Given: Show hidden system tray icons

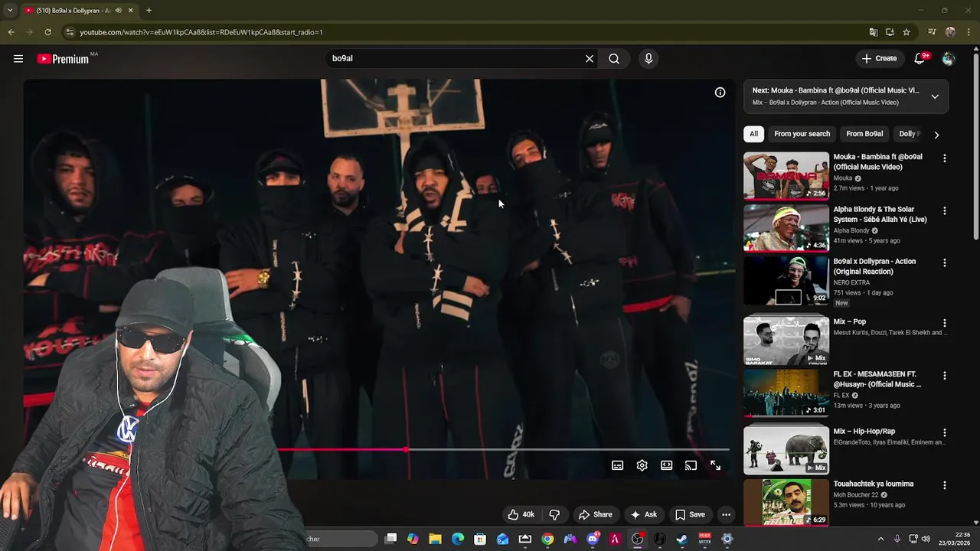Looking at the screenshot, I should pyautogui.click(x=880, y=539).
